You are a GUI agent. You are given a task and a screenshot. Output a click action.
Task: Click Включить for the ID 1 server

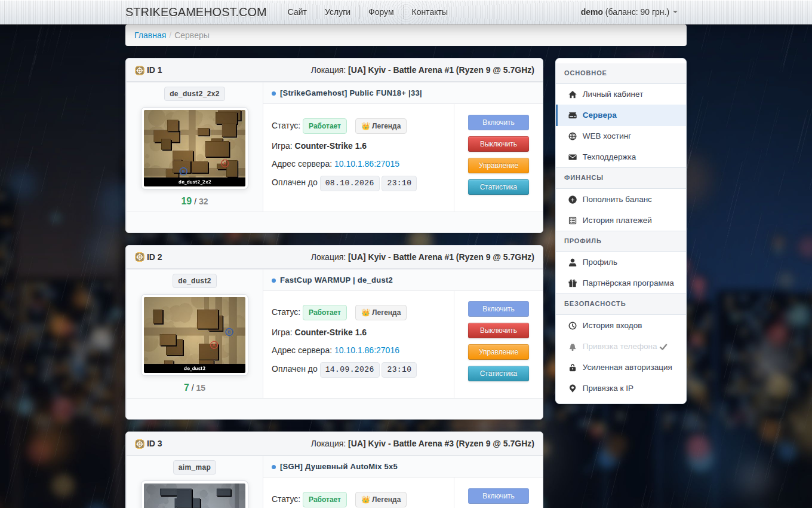[499, 123]
